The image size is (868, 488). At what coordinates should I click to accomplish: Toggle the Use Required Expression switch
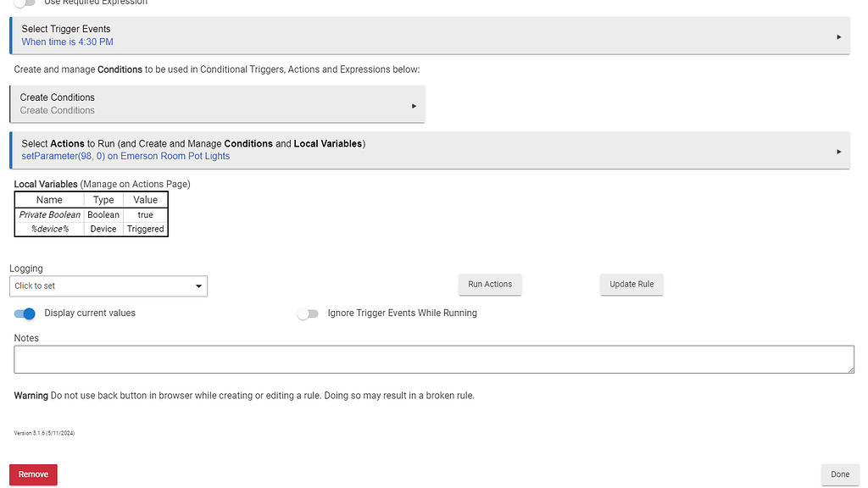[25, 3]
